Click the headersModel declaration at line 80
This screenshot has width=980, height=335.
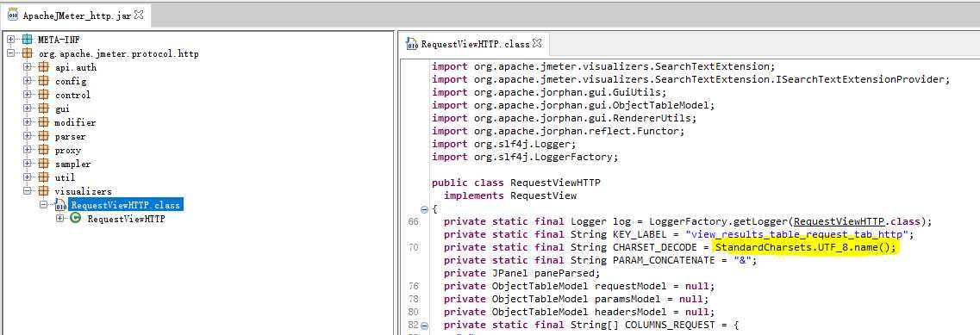[578, 312]
